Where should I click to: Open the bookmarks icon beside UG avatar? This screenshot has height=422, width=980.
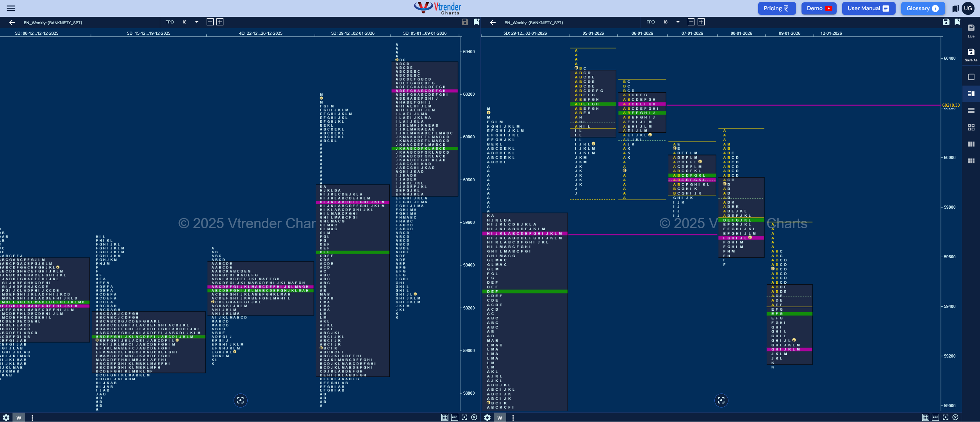click(x=955, y=8)
